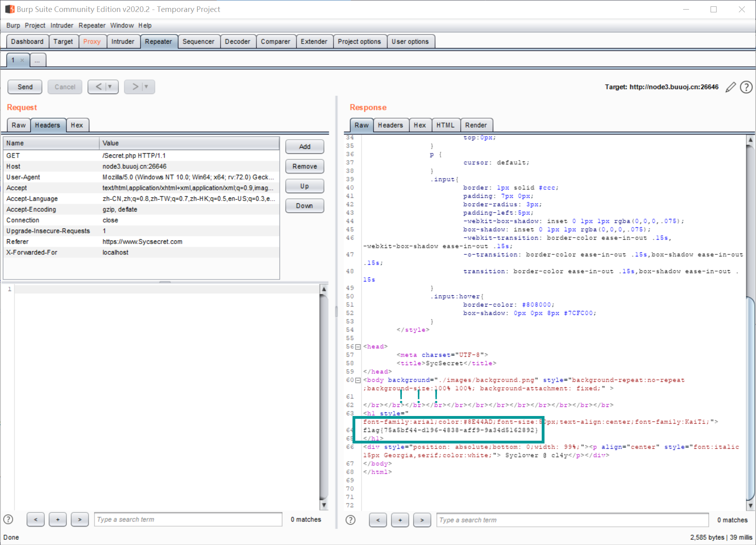
Task: Go to next response match with > button
Action: tap(422, 520)
